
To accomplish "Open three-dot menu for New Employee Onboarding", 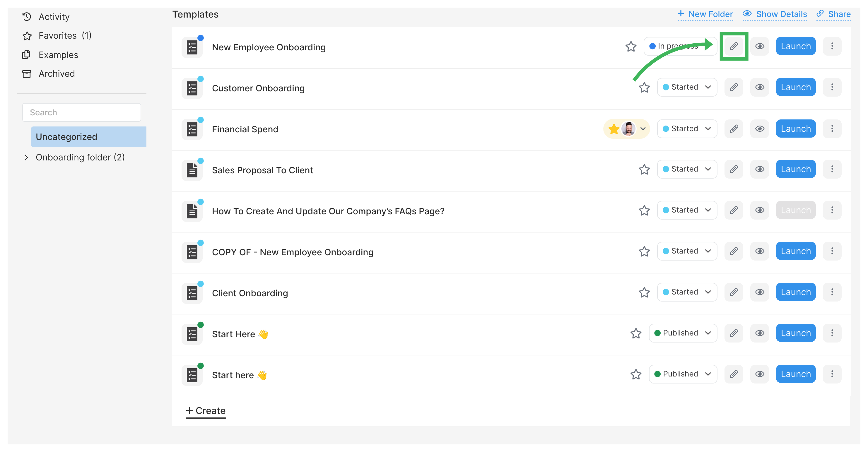I will [x=832, y=46].
